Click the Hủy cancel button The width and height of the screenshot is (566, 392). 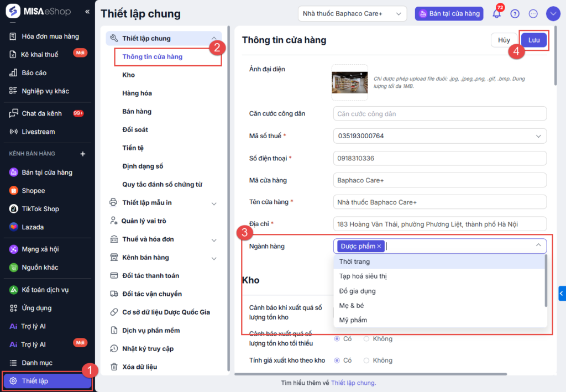504,40
